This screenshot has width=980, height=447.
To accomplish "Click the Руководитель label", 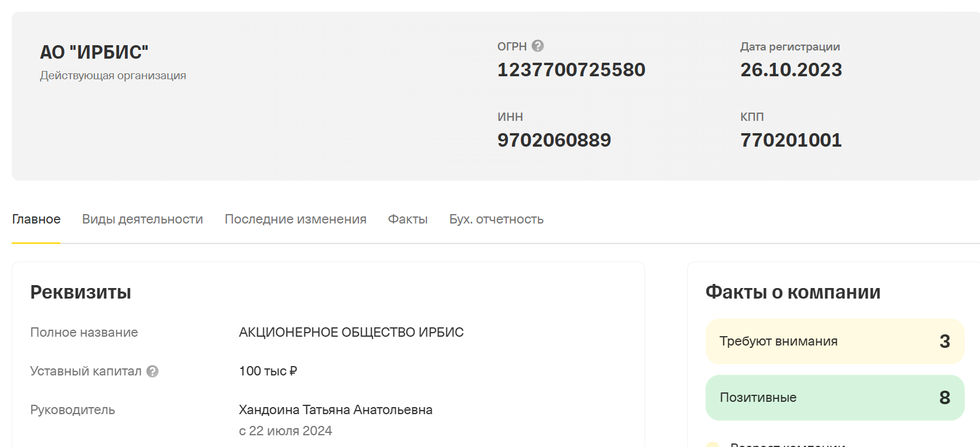I will [73, 410].
